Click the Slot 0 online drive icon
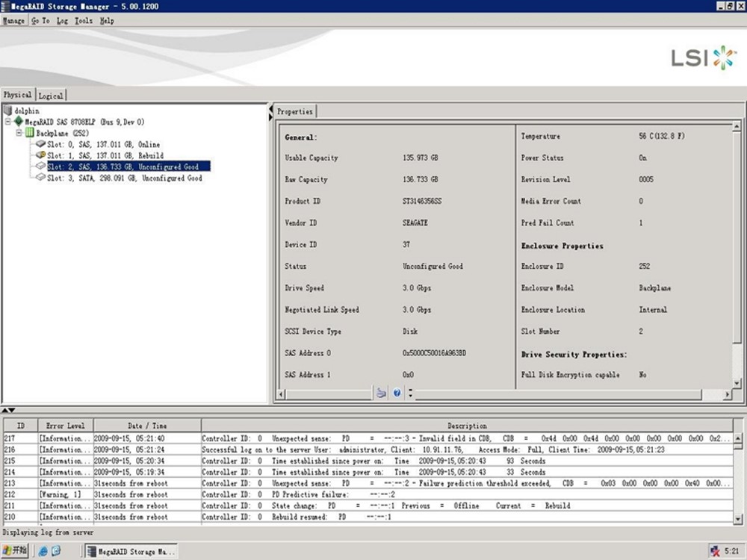Viewport: 747px width, 560px height. [41, 144]
